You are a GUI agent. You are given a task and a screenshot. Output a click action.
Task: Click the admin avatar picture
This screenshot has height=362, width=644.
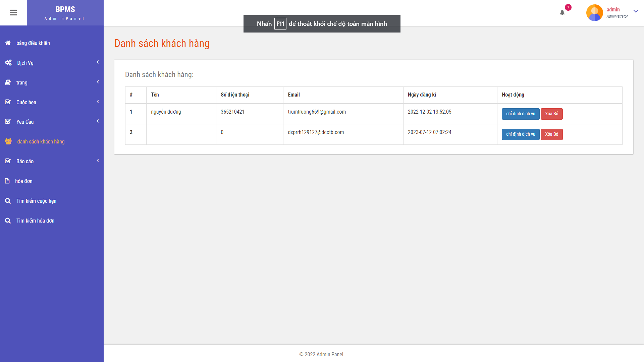pos(594,13)
